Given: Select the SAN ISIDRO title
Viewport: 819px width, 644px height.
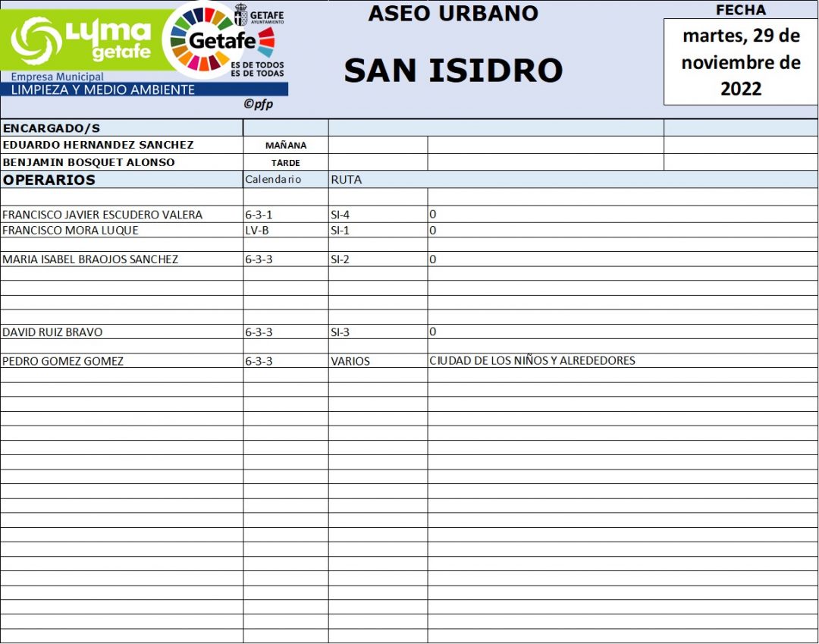Looking at the screenshot, I should point(453,71).
